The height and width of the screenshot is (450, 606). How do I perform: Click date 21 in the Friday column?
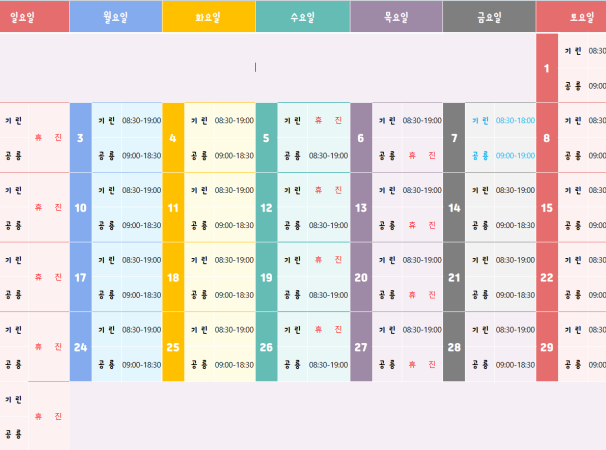coord(454,277)
